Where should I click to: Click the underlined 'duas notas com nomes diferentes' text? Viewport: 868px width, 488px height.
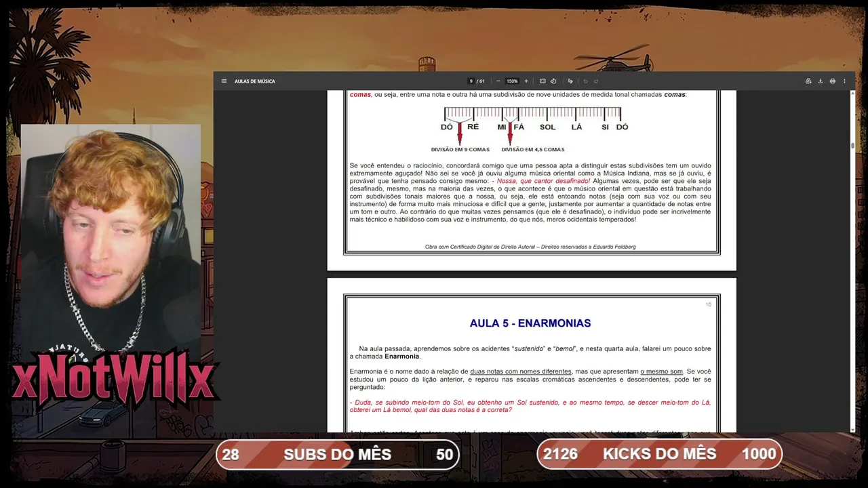click(x=521, y=371)
